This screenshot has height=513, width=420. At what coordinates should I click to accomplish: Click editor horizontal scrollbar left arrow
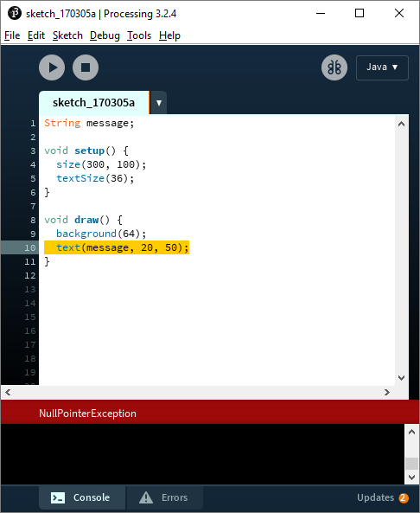click(8, 392)
